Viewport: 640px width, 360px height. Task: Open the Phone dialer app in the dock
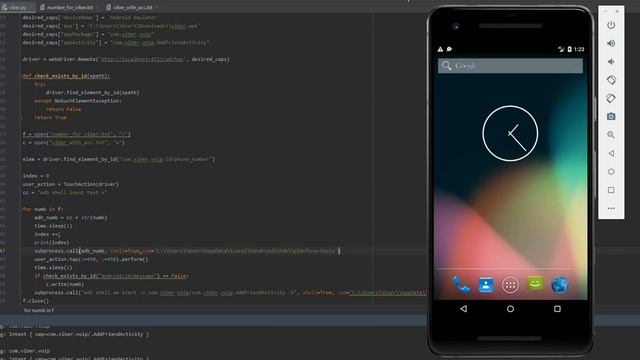point(461,285)
